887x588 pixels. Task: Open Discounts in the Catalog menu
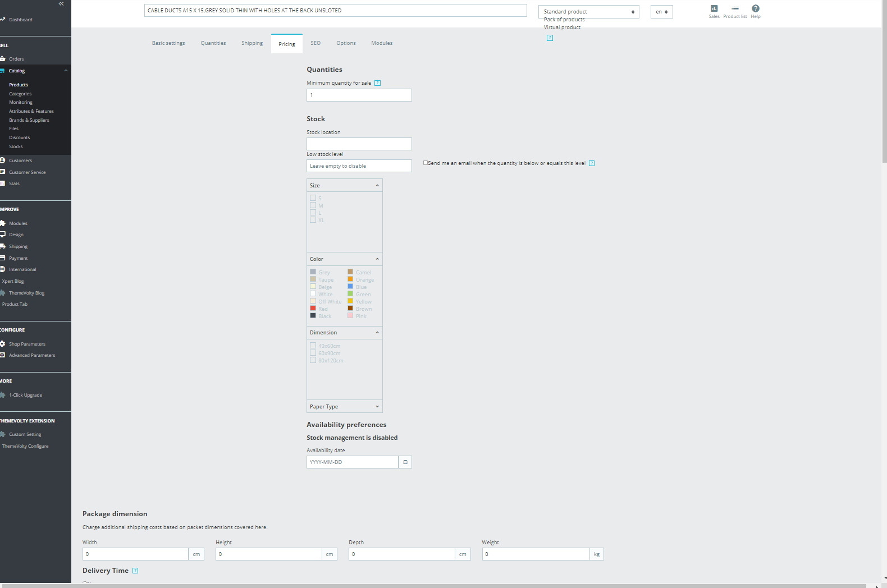pyautogui.click(x=20, y=137)
